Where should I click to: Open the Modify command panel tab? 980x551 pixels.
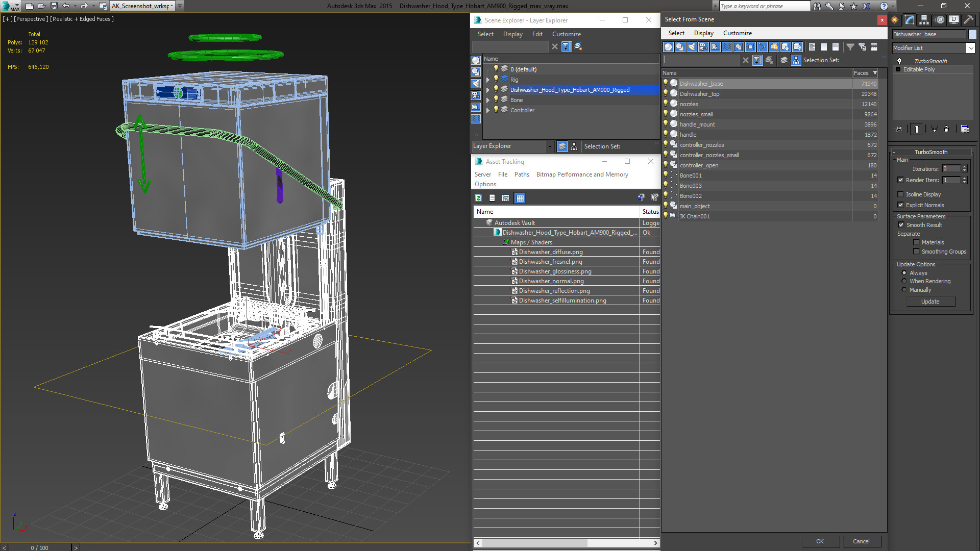click(910, 20)
